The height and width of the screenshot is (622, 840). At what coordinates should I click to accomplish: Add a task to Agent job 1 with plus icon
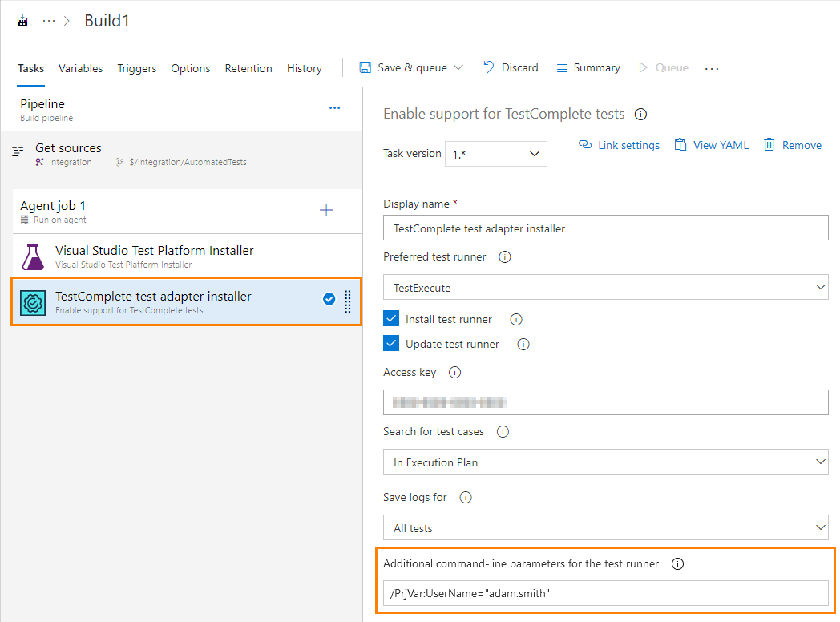pos(326,209)
